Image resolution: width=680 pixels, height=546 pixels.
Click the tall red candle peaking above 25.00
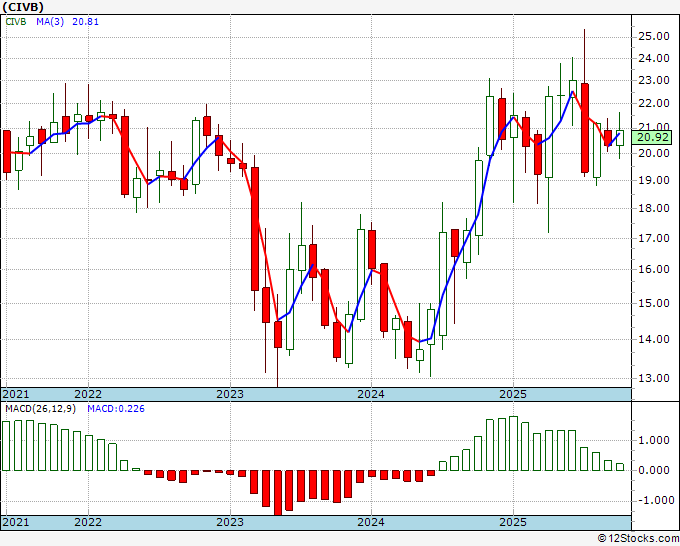click(x=585, y=128)
